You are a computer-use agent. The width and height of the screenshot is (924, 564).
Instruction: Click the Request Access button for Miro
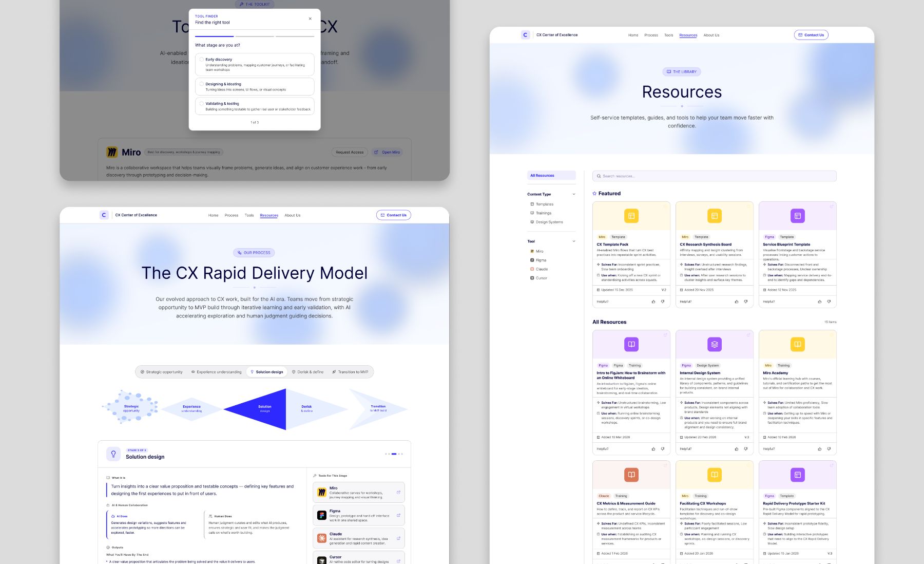tap(350, 152)
